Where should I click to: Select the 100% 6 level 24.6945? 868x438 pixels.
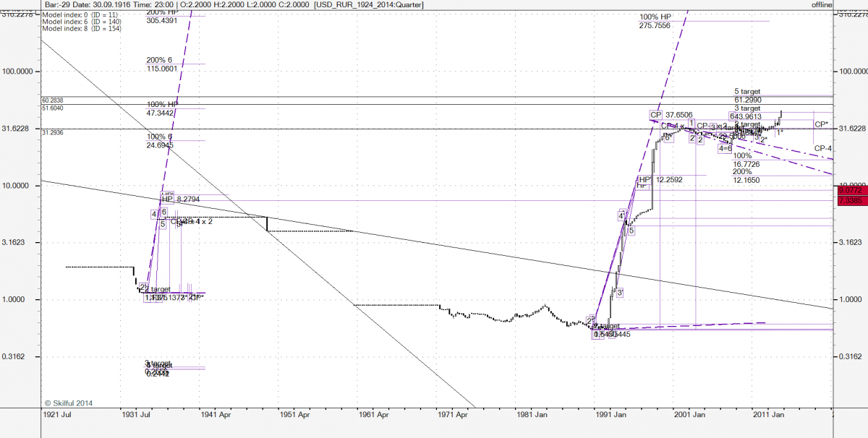161,141
